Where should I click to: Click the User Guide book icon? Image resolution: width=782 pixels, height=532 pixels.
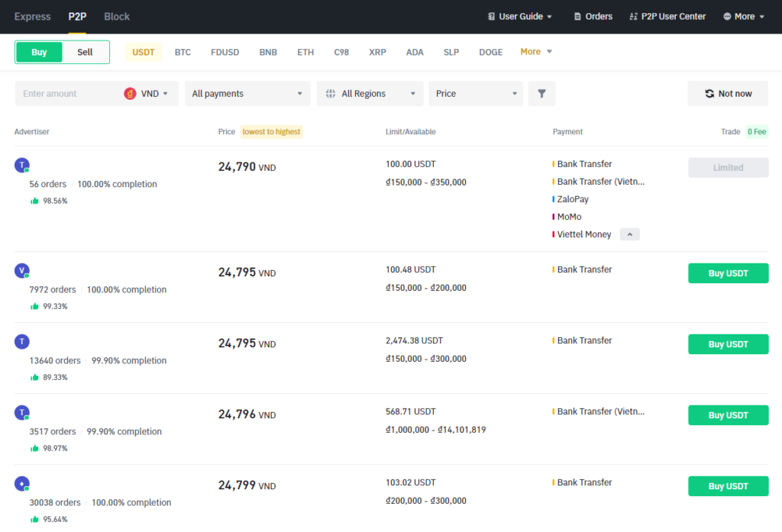click(491, 17)
